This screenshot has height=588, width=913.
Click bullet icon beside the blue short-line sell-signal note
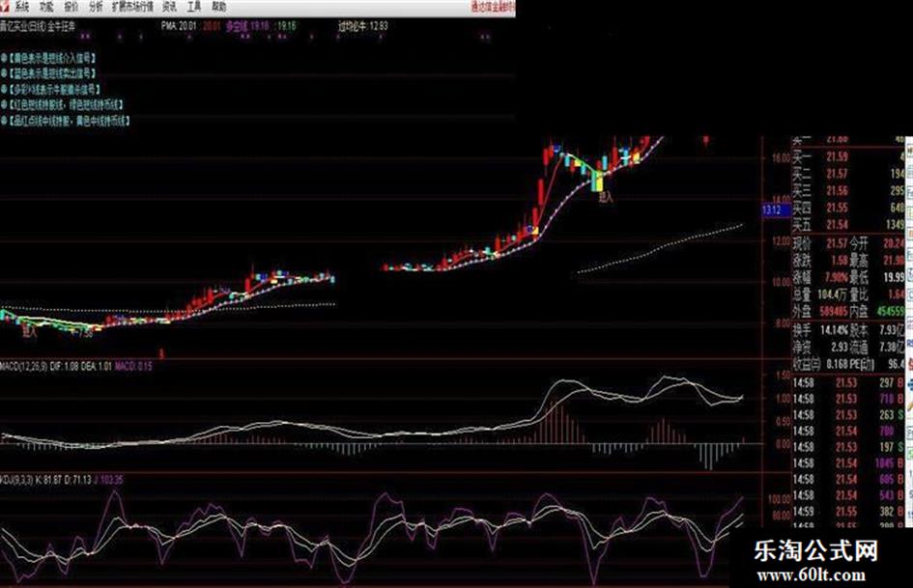[4, 73]
